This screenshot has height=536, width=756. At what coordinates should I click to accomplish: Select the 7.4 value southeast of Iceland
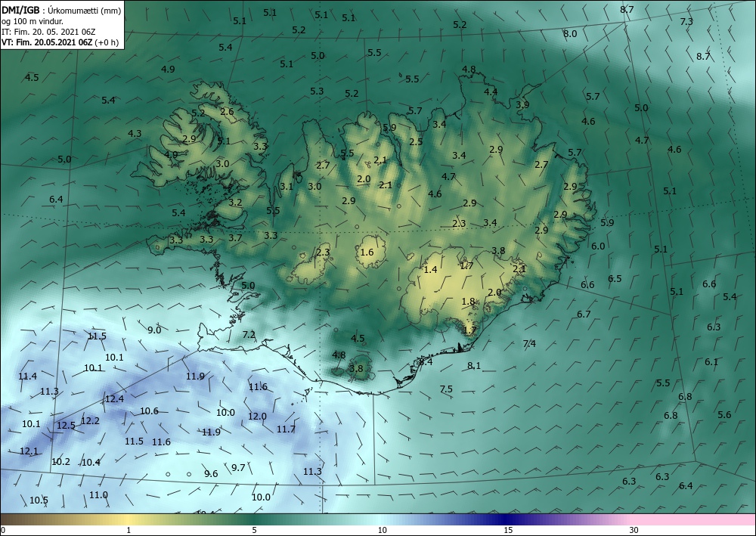tap(529, 343)
